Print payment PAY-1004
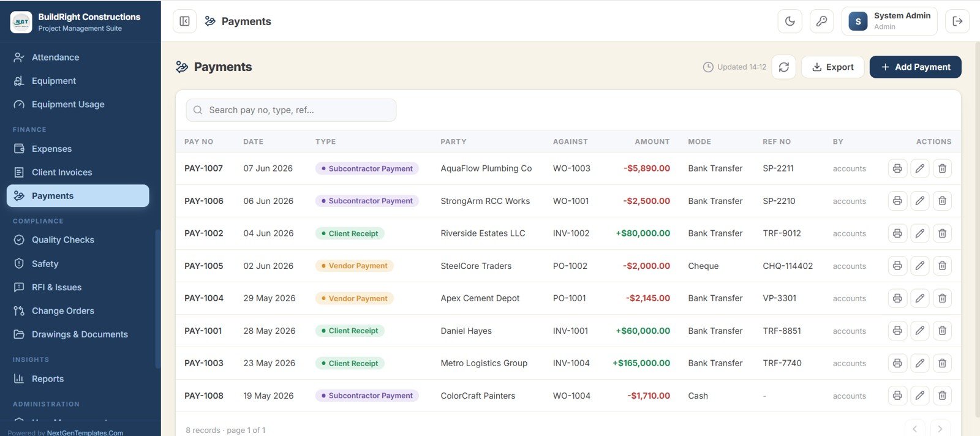 [897, 298]
